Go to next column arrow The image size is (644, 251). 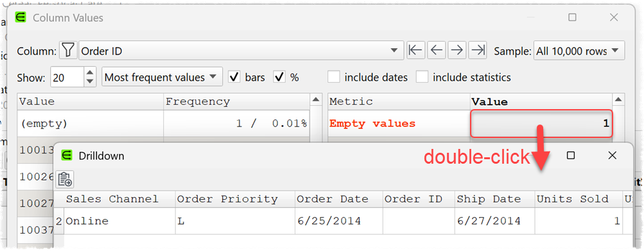click(x=457, y=51)
